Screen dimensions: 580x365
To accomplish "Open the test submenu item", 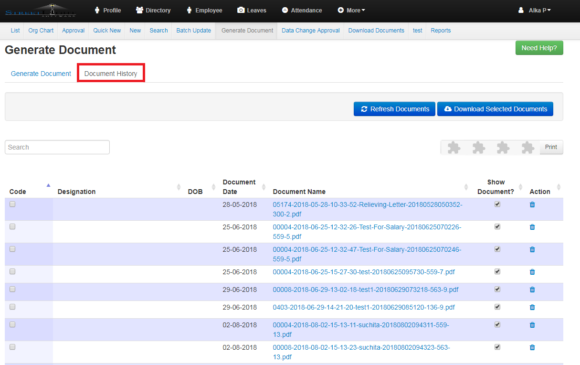I will coord(417,31).
